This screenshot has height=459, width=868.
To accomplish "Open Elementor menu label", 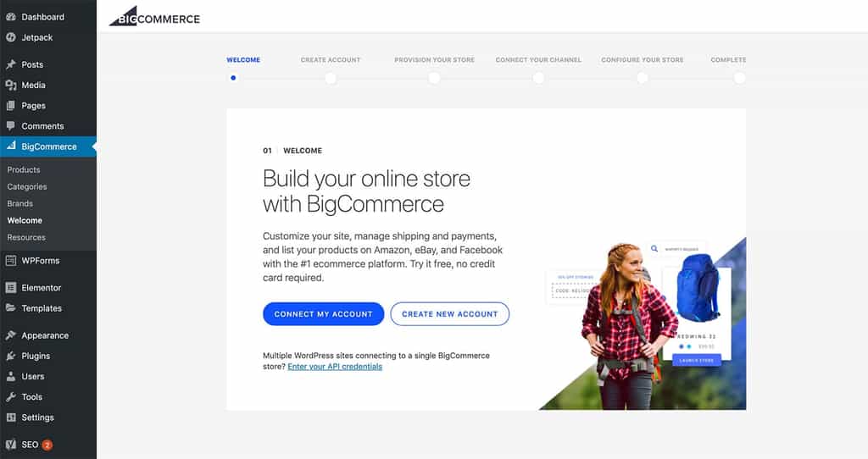I will [41, 288].
